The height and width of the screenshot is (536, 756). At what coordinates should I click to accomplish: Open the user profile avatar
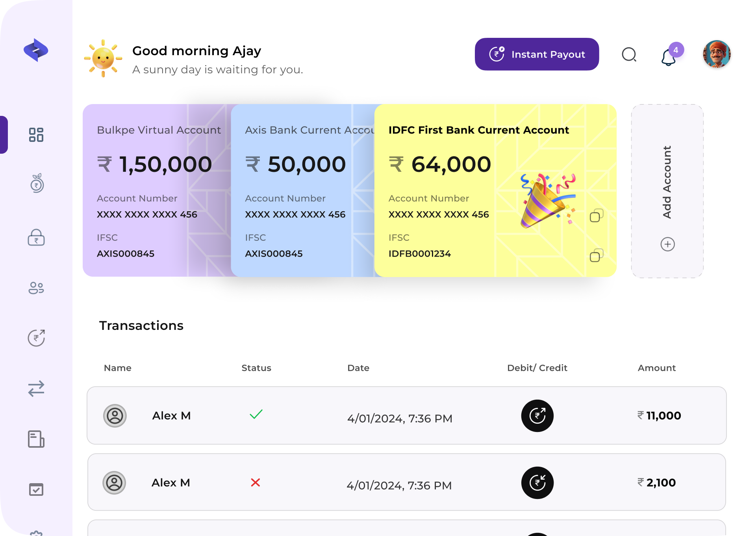pos(717,54)
